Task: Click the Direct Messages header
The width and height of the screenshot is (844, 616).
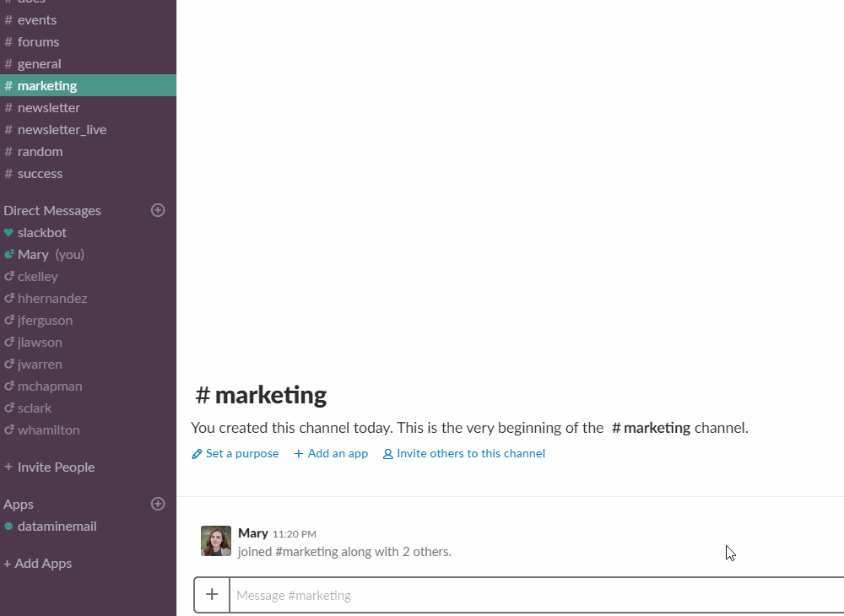Action: click(52, 210)
